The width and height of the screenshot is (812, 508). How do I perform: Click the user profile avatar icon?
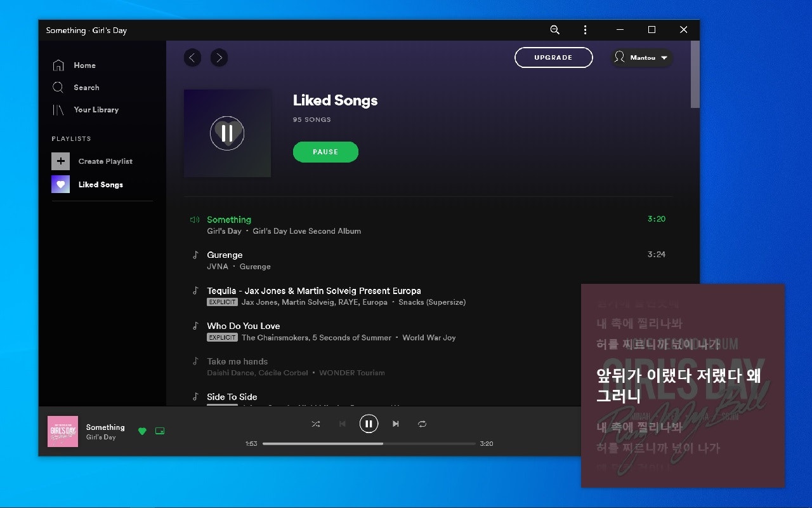pyautogui.click(x=620, y=57)
